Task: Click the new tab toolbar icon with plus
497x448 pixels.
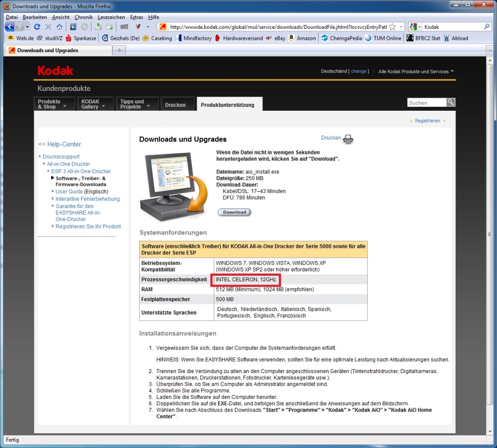Action: 110,27
